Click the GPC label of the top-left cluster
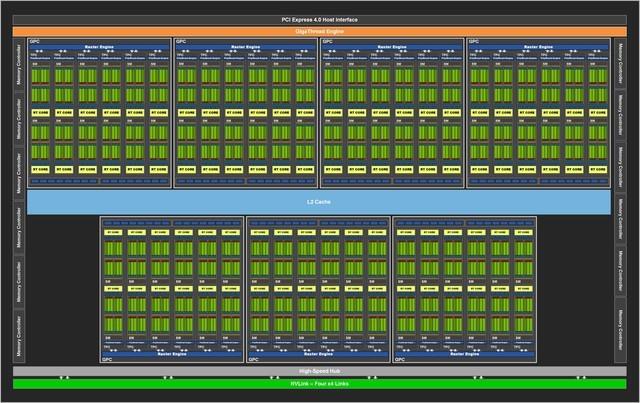Screen dimensions: 640x403 [34, 42]
